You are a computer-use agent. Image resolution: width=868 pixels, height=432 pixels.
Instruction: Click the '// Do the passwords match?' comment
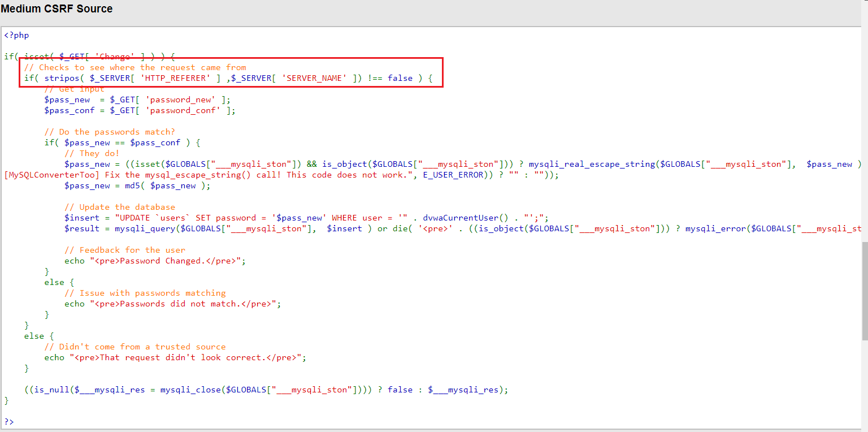pos(110,132)
